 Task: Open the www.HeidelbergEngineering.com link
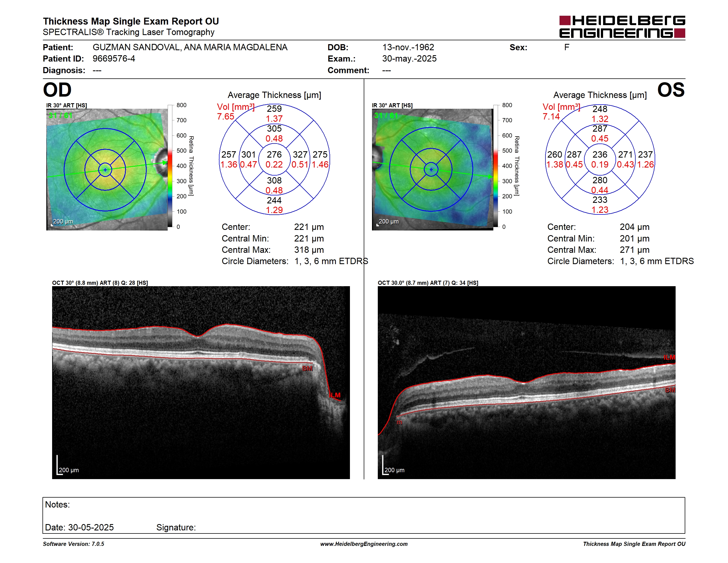[x=364, y=544]
